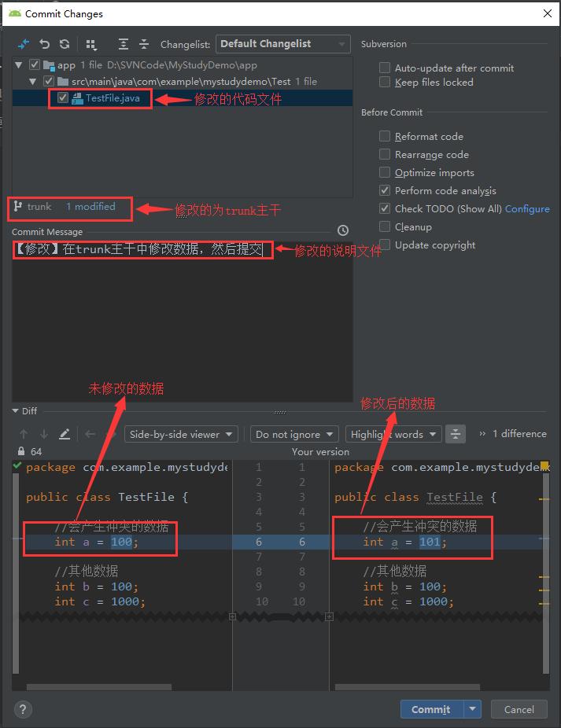The height and width of the screenshot is (728, 561).
Task: Collapse the src\main\java tree node
Action: (32, 81)
